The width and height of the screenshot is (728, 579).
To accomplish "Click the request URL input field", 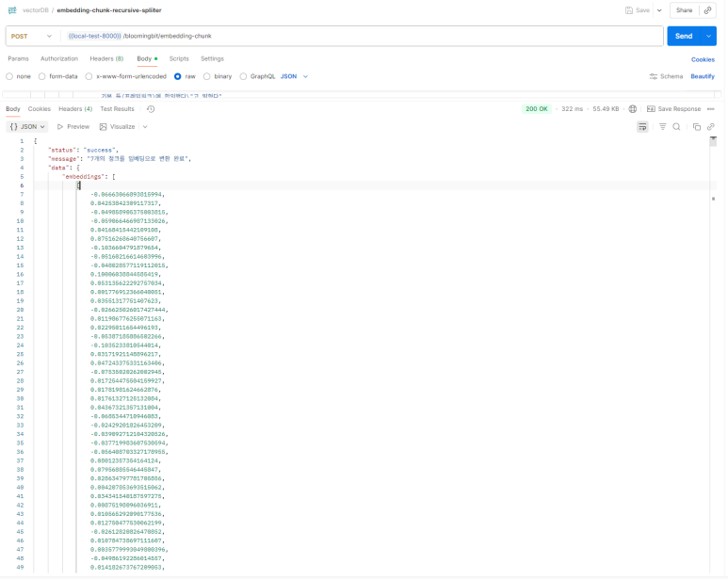I will click(363, 36).
